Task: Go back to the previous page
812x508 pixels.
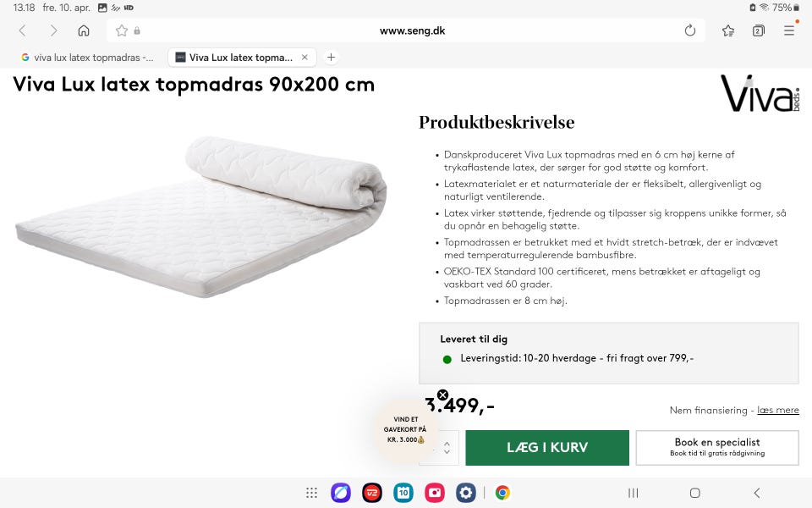Action: [22, 30]
